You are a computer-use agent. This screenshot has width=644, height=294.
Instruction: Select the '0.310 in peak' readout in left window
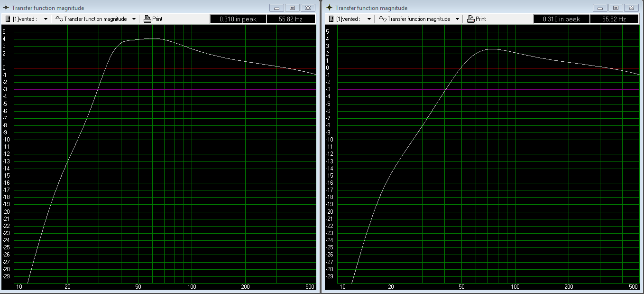pos(238,19)
